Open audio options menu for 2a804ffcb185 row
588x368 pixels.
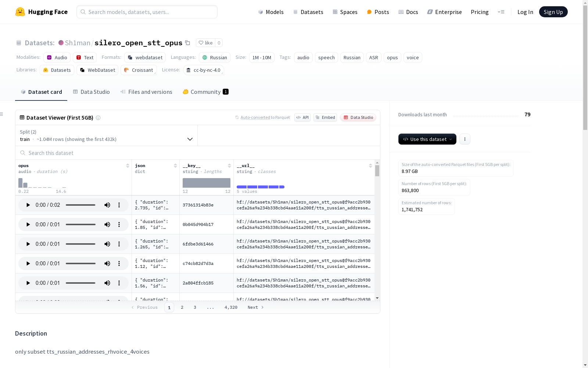coord(119,283)
